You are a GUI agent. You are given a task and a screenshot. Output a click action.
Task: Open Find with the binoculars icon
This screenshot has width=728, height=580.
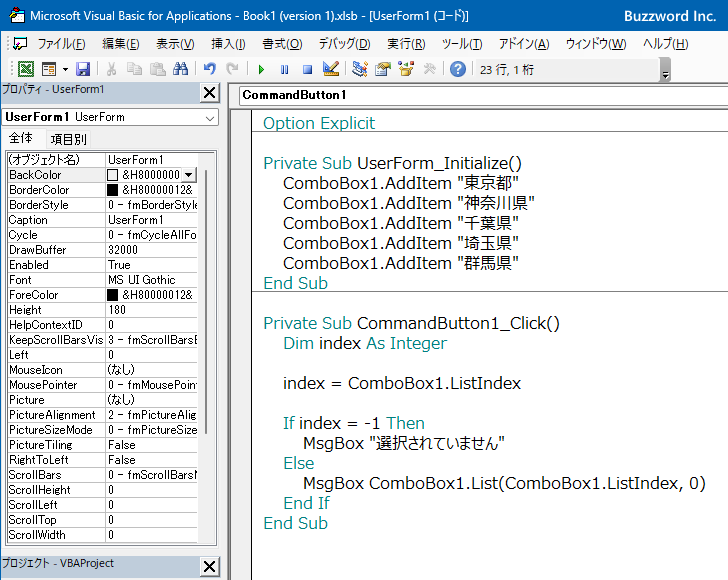coord(180,69)
